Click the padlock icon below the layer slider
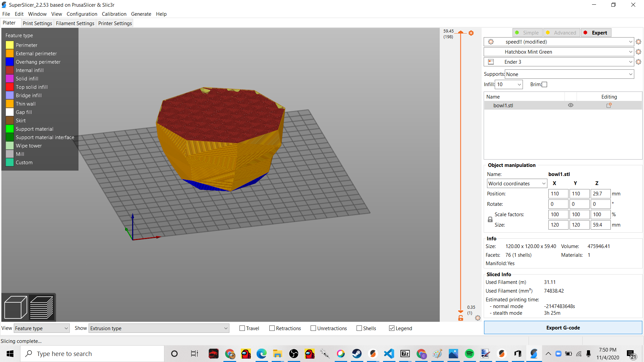644x362 pixels. click(460, 318)
